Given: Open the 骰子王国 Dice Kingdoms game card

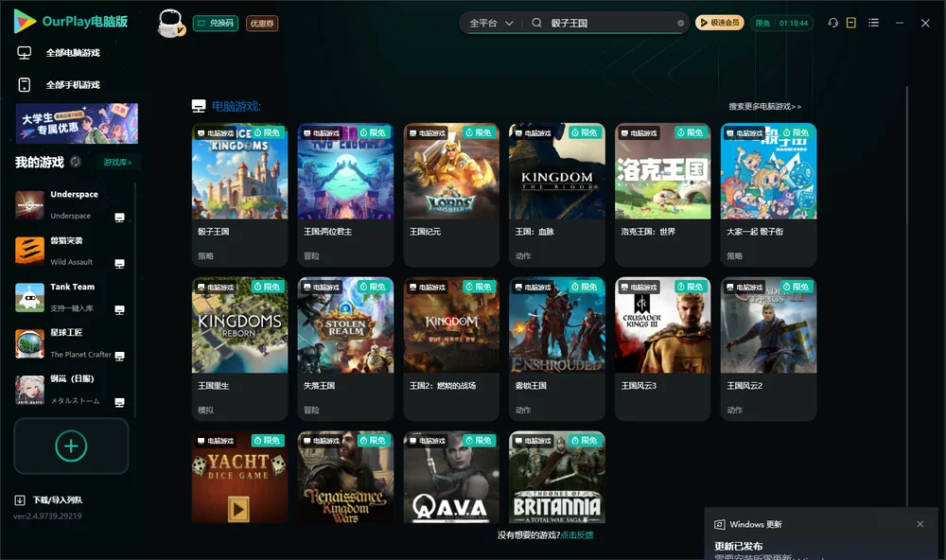Looking at the screenshot, I should tap(239, 195).
